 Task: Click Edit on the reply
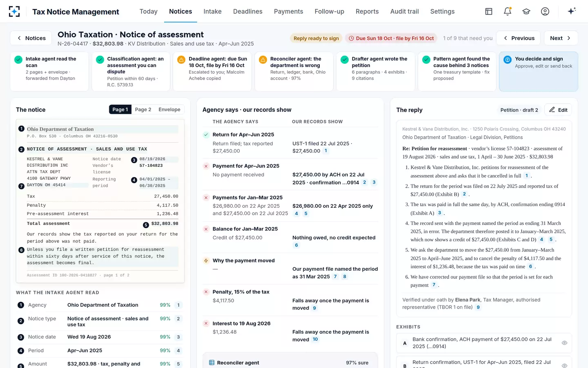coord(558,110)
